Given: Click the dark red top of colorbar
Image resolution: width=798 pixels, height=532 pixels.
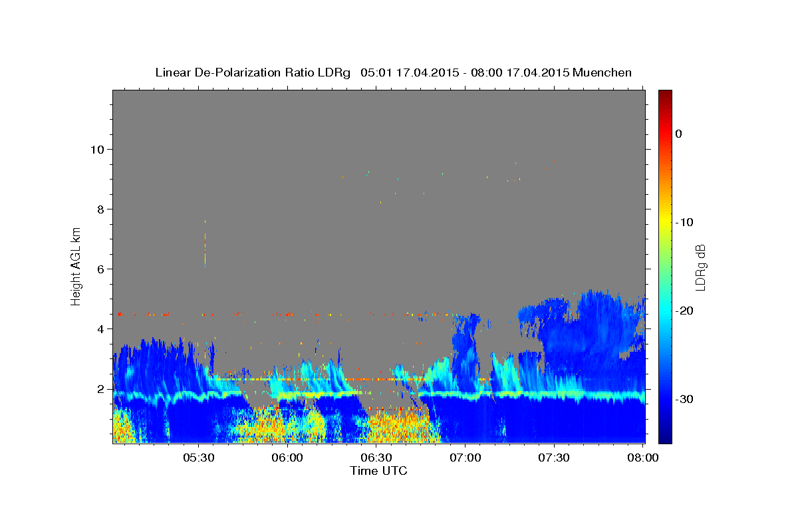Looking at the screenshot, I should [665, 95].
